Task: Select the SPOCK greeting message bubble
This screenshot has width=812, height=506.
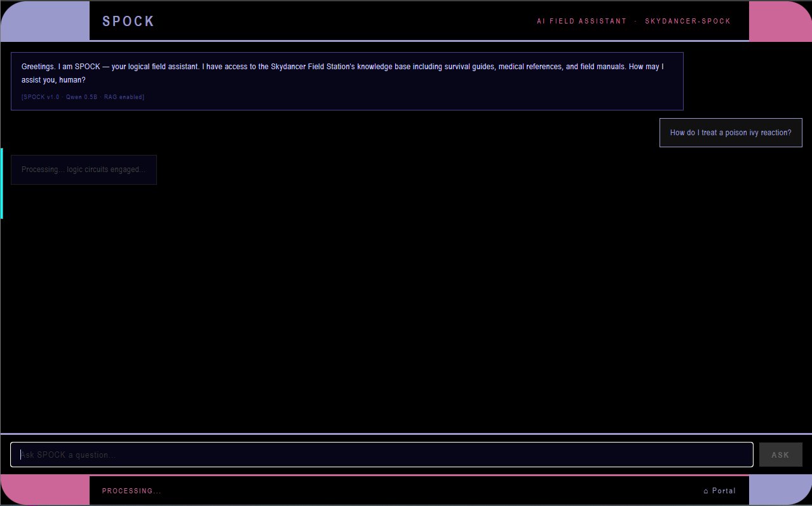Action: tap(347, 74)
